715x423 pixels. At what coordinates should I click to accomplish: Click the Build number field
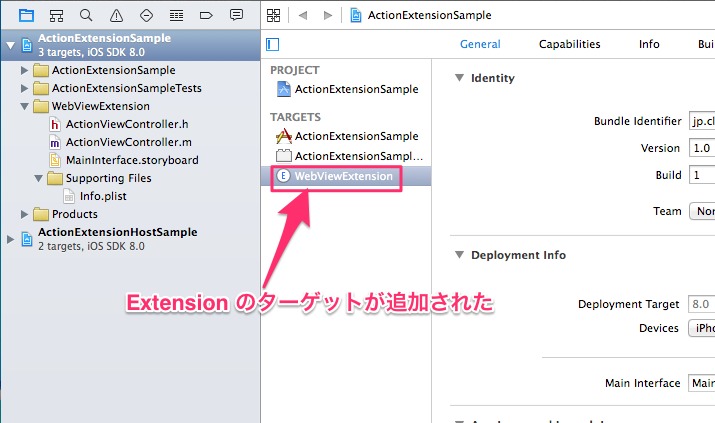[702, 175]
